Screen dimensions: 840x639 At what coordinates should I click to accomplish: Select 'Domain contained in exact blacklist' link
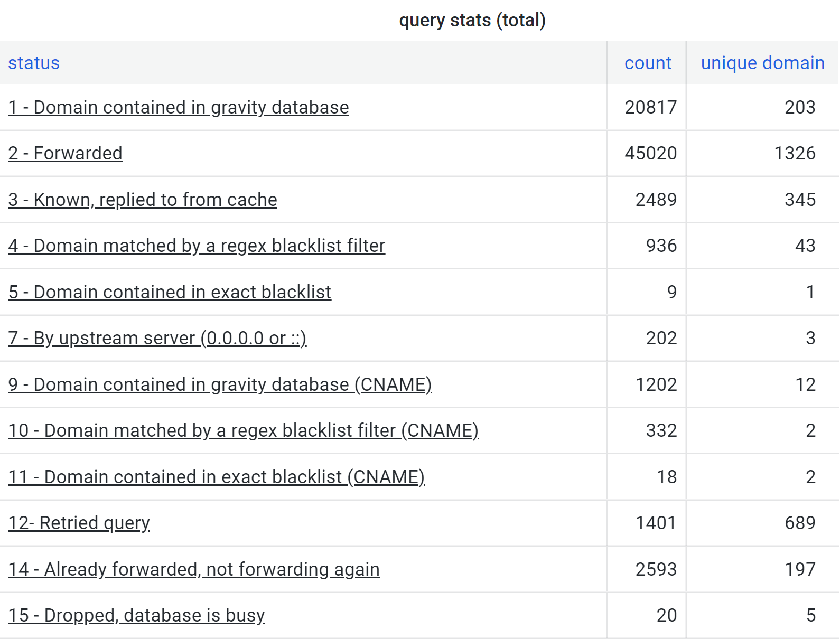[169, 292]
